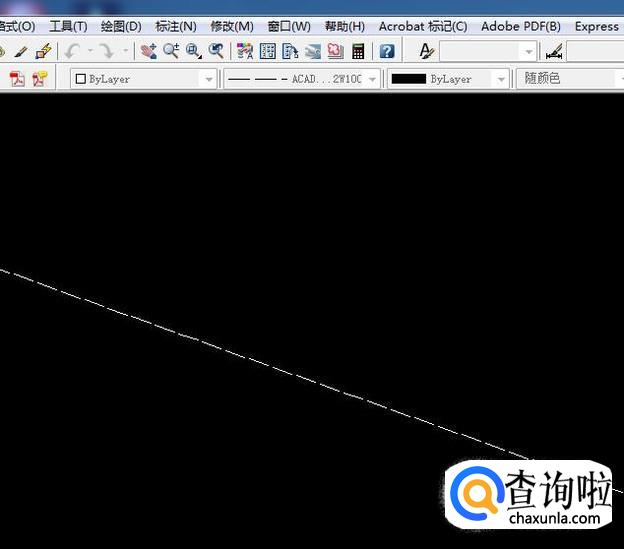
Task: Activate the Pan realtime hand tool
Action: 148,51
